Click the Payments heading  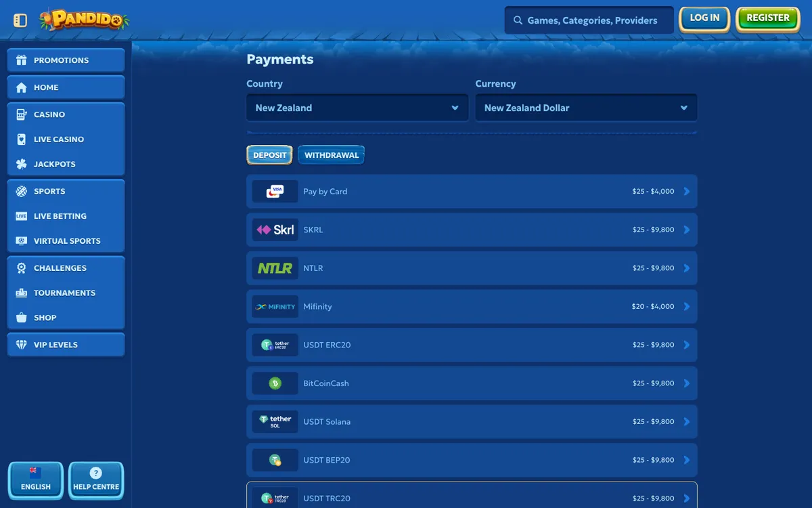[280, 60]
